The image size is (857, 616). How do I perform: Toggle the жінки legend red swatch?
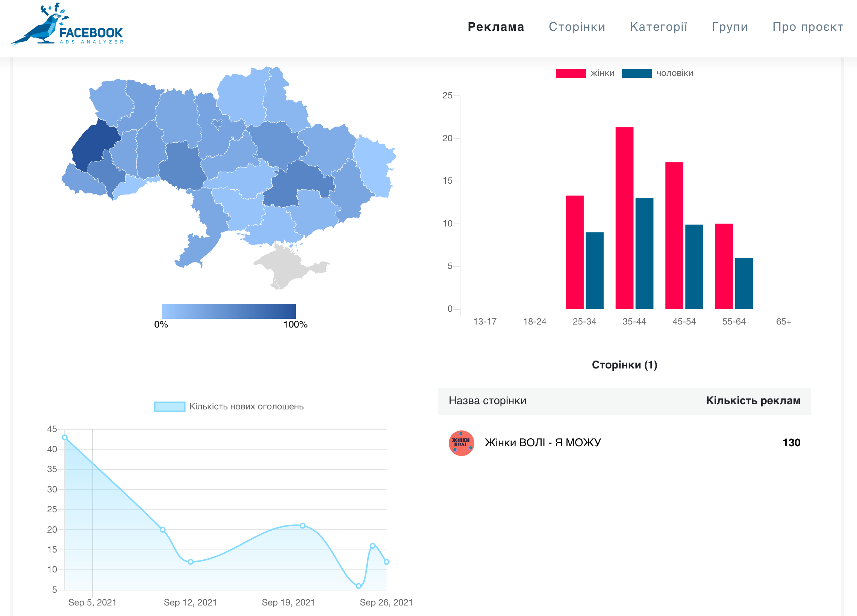(x=570, y=73)
